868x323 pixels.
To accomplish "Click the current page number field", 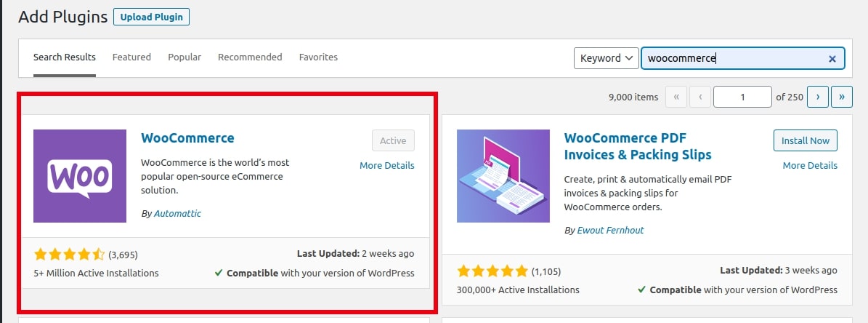I will [742, 97].
